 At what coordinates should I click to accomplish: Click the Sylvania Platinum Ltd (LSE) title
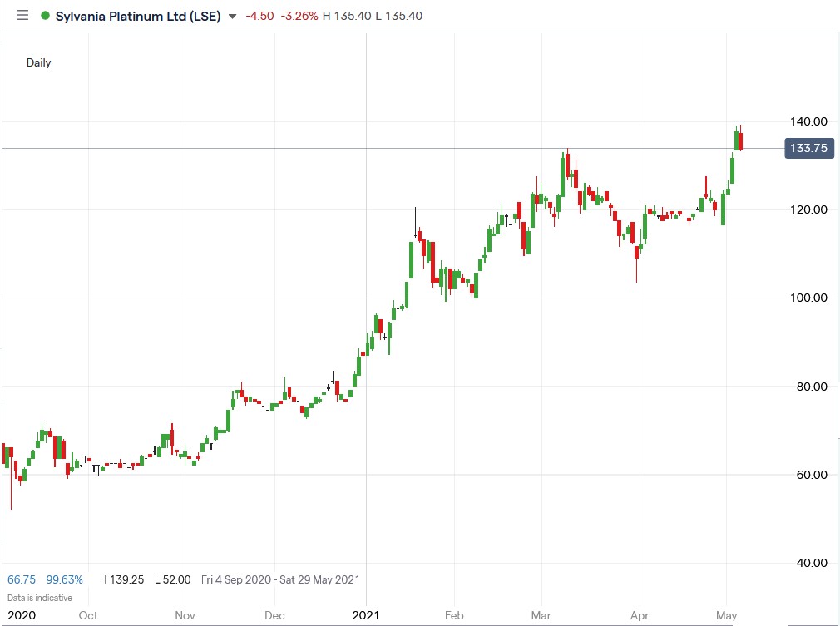(x=138, y=16)
